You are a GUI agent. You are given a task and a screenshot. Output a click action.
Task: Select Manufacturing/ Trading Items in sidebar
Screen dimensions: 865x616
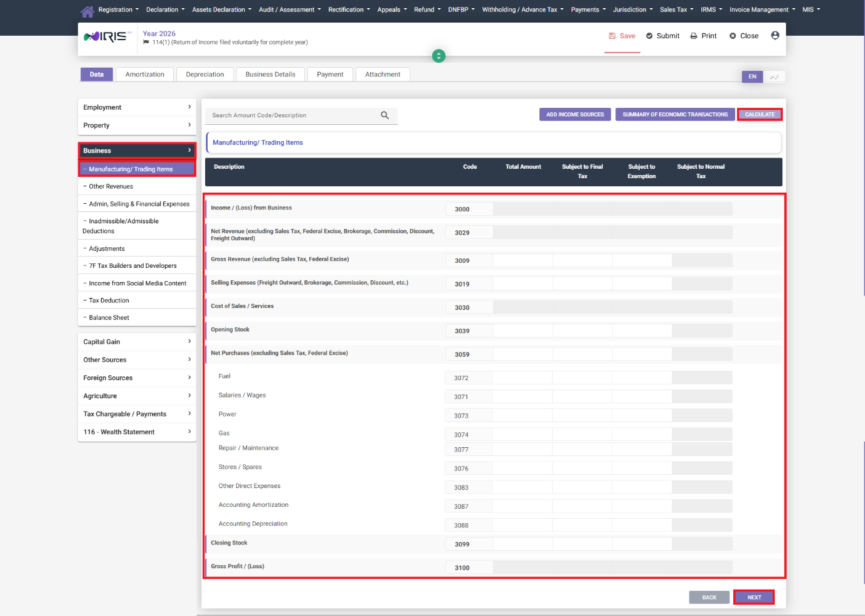coord(137,169)
